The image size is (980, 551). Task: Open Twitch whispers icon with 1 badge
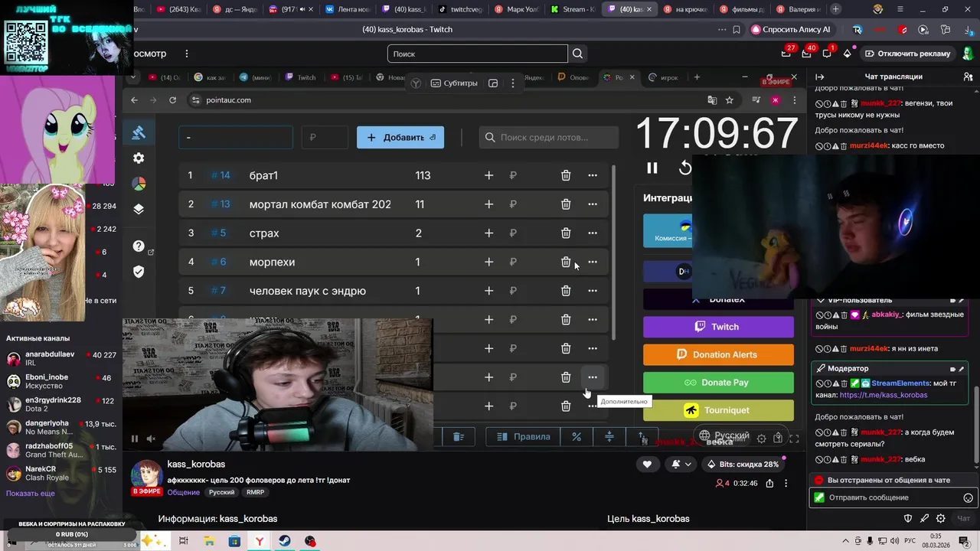click(x=827, y=54)
